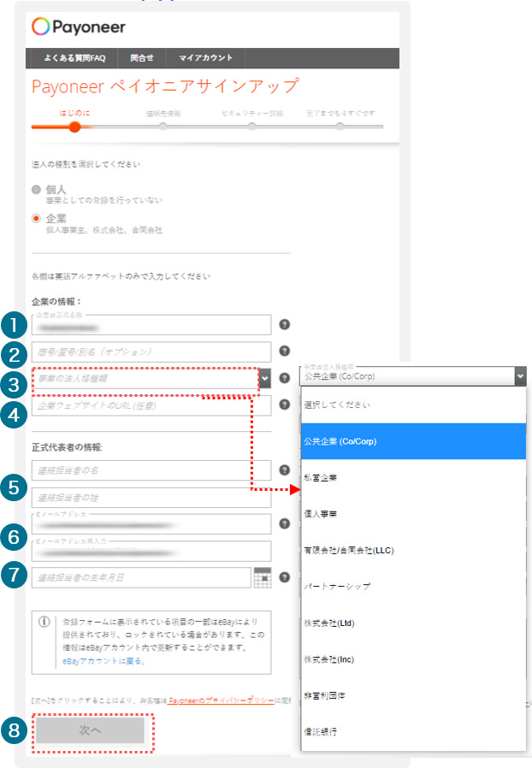Choose 株式会社(Inc) from the list
532x768 pixels.
click(x=413, y=659)
